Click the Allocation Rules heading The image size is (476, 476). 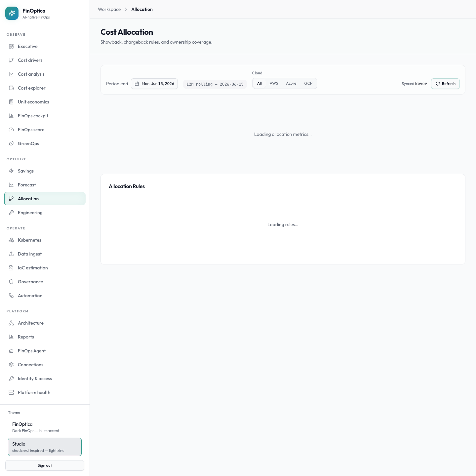tap(127, 186)
